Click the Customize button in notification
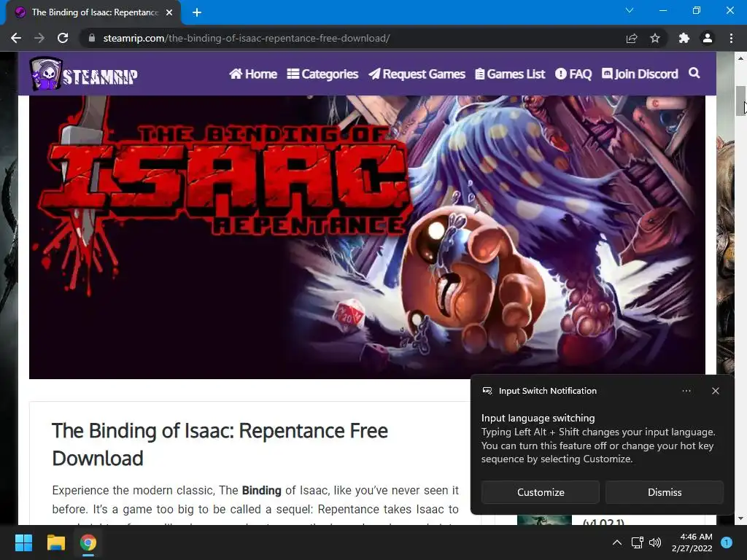The height and width of the screenshot is (560, 747). point(541,492)
